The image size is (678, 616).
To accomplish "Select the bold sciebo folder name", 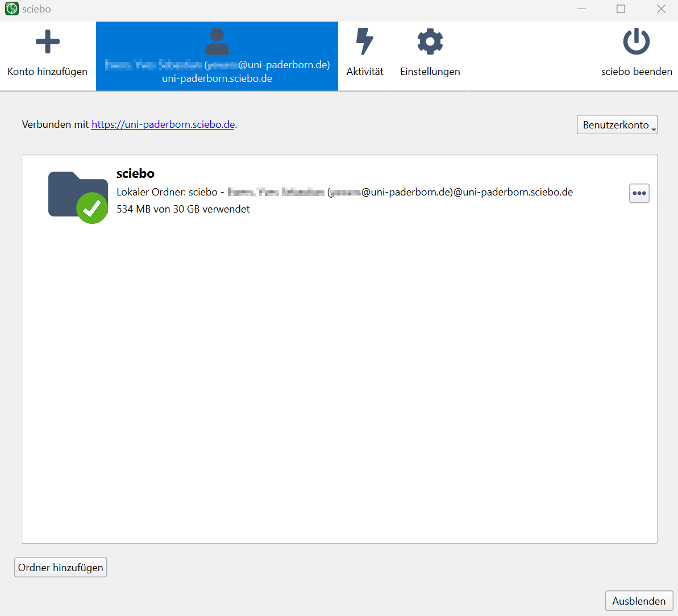I will coord(135,173).
